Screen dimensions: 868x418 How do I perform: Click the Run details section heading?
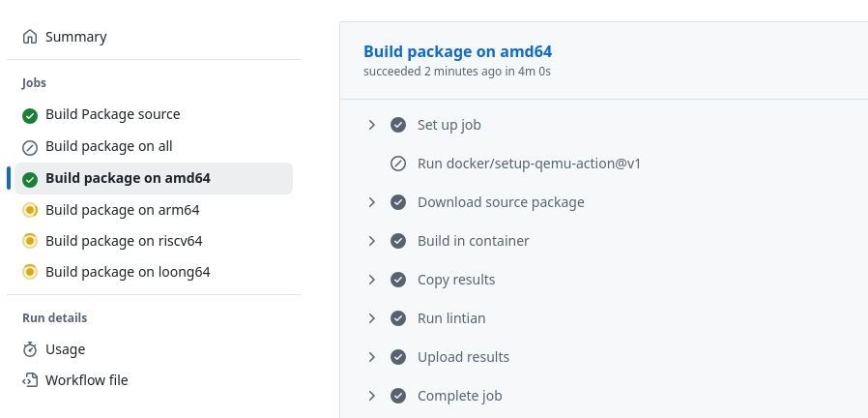click(54, 318)
